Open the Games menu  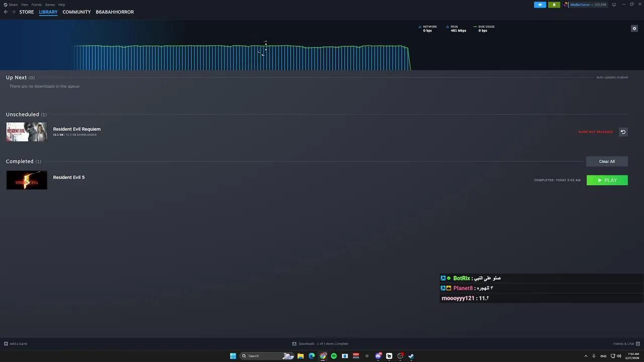50,5
